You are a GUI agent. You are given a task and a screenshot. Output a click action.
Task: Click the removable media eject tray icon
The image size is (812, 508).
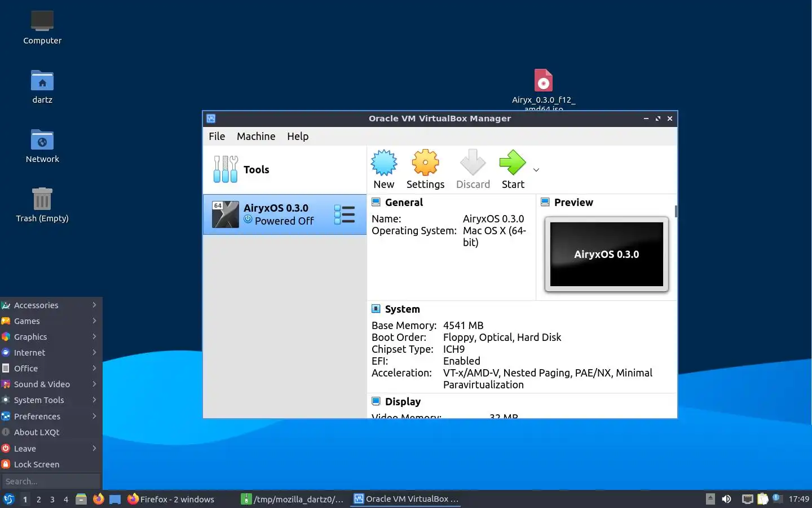click(x=710, y=499)
